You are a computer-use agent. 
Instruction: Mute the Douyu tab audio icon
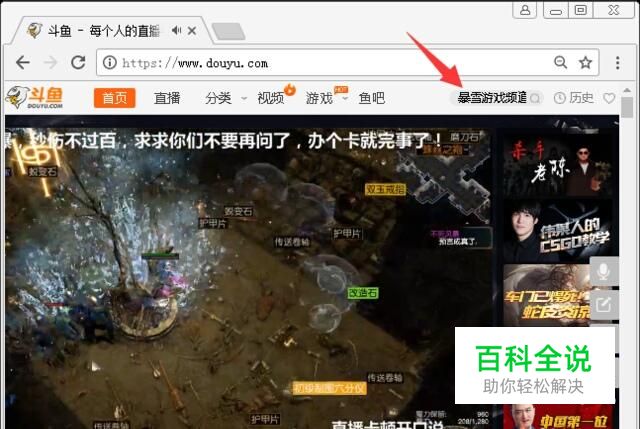176,30
